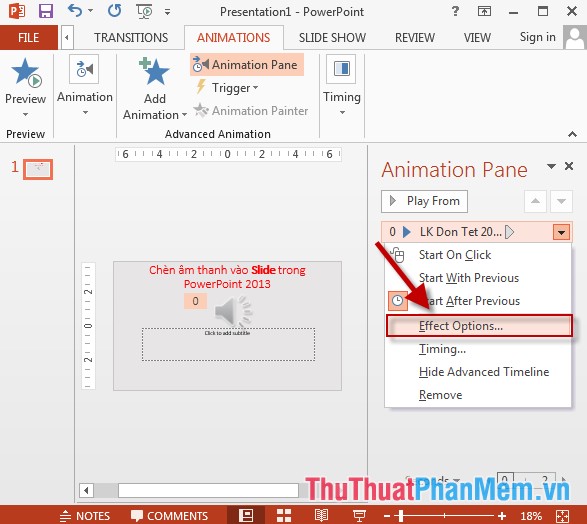The height and width of the screenshot is (524, 587).
Task: Toggle the NOTES pane
Action: (85, 516)
